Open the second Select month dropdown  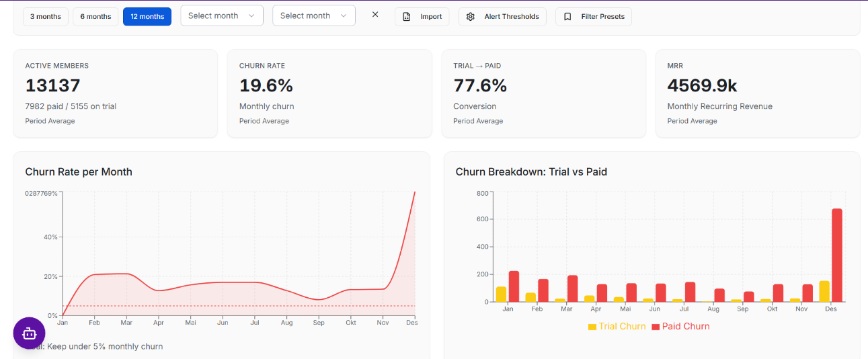click(x=314, y=15)
